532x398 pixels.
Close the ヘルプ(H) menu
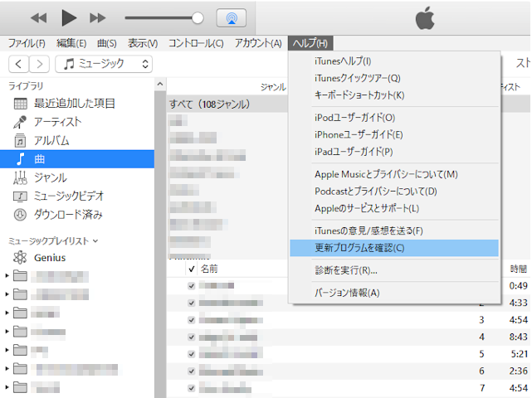tap(310, 43)
